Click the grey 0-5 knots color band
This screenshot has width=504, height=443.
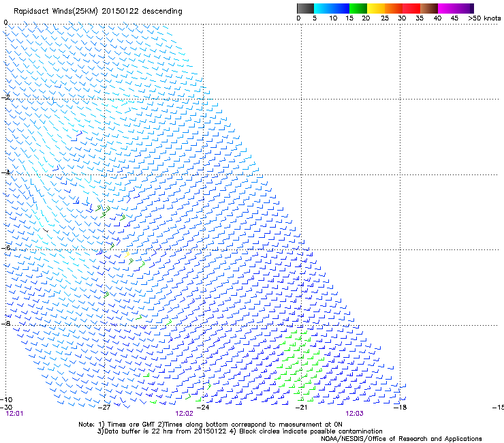[x=305, y=8]
